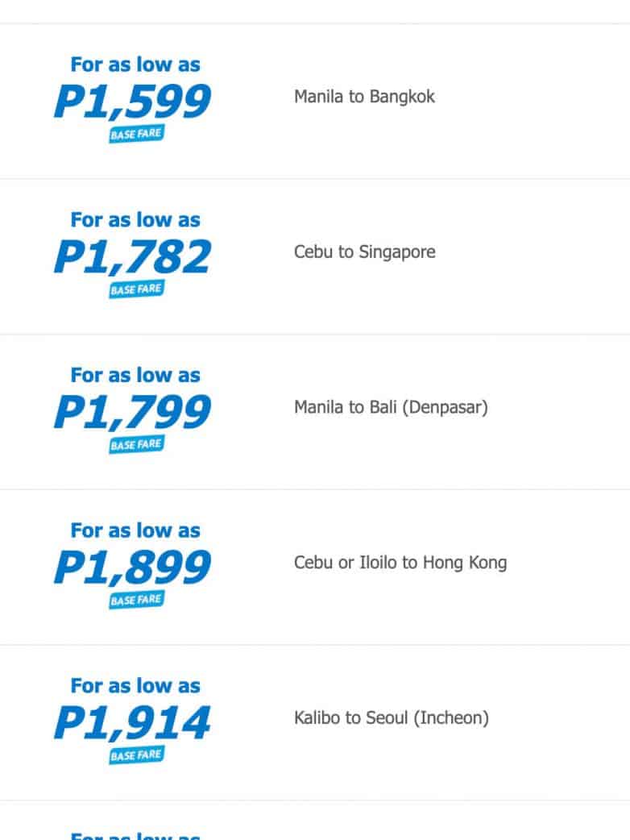This screenshot has width=630, height=840.
Task: Choose the Cebu or Iloilo to Hong Kong route
Action: (400, 563)
